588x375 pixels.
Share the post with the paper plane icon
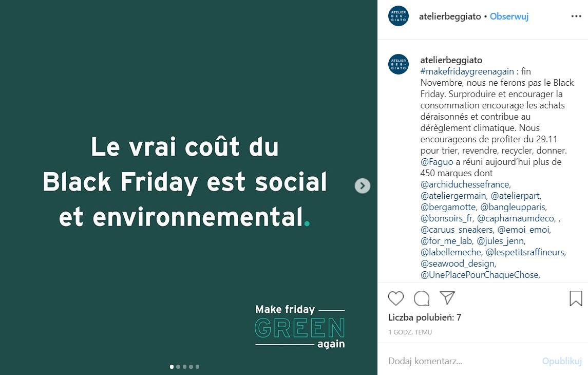tap(447, 298)
